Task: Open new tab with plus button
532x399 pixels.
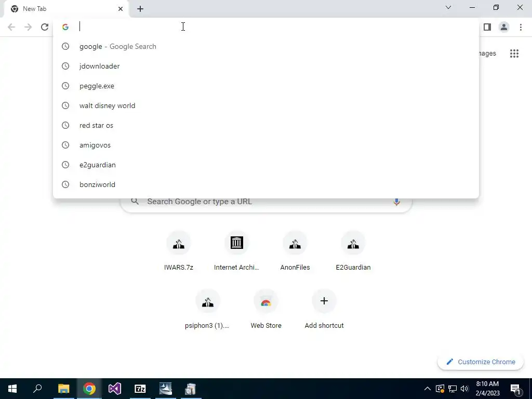Action: coord(140,9)
